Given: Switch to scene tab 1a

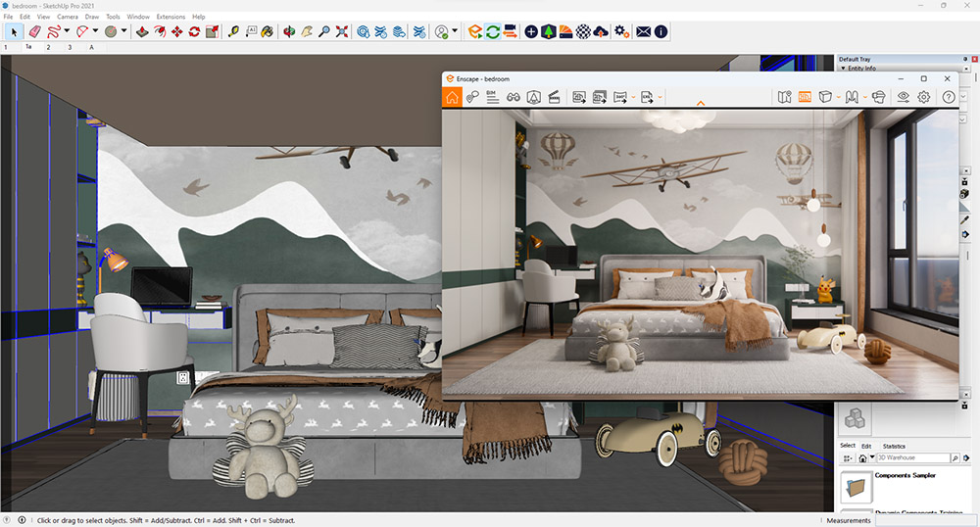Looking at the screenshot, I should click(28, 47).
